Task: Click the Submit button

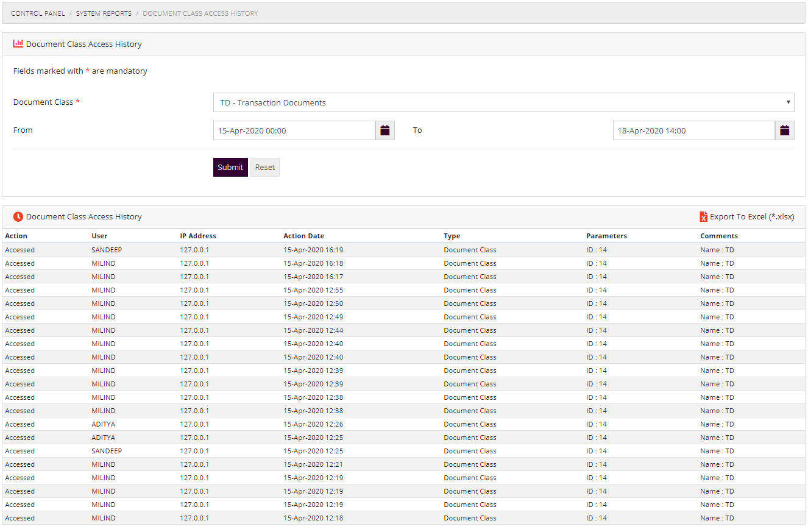Action: point(230,168)
